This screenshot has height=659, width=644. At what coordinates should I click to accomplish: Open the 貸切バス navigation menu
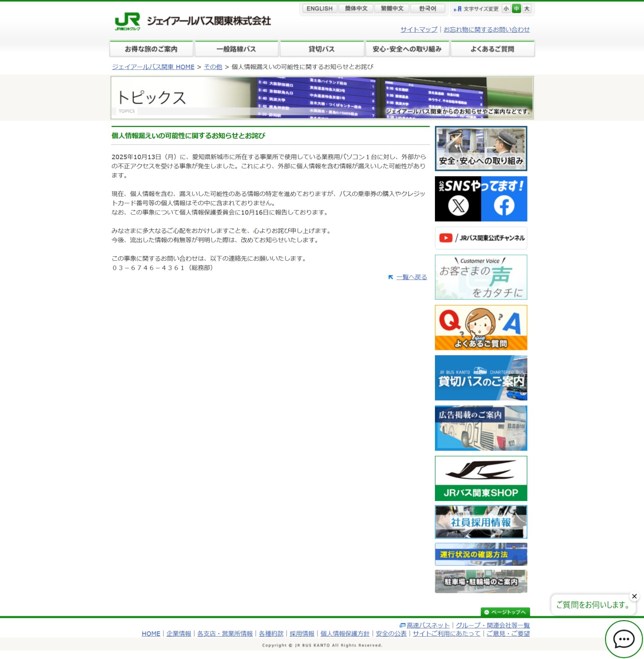321,49
